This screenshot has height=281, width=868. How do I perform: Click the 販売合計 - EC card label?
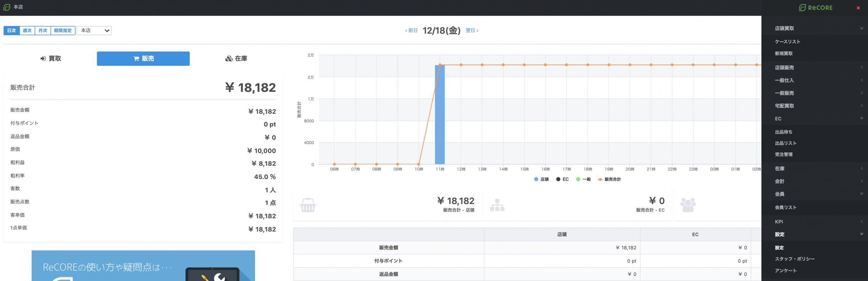pyautogui.click(x=650, y=210)
